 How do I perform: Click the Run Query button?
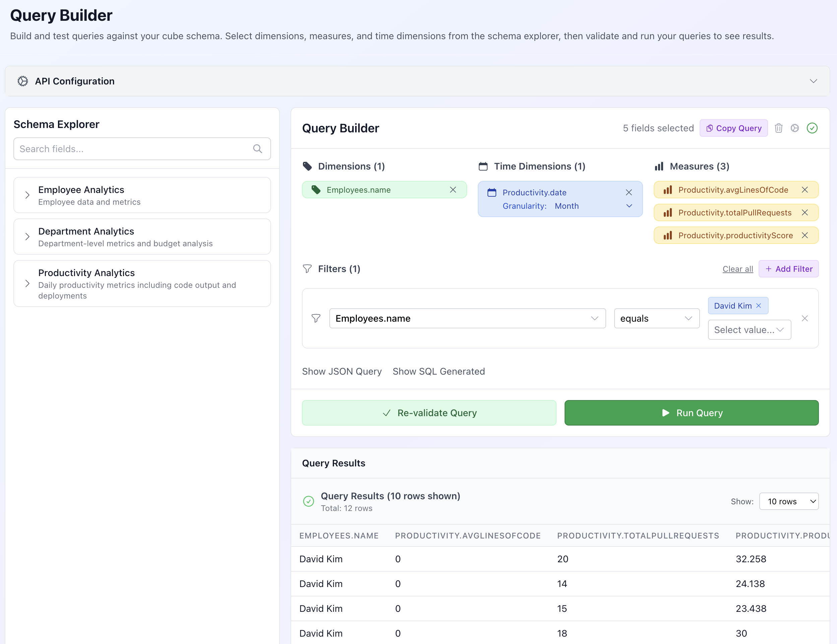[692, 413]
